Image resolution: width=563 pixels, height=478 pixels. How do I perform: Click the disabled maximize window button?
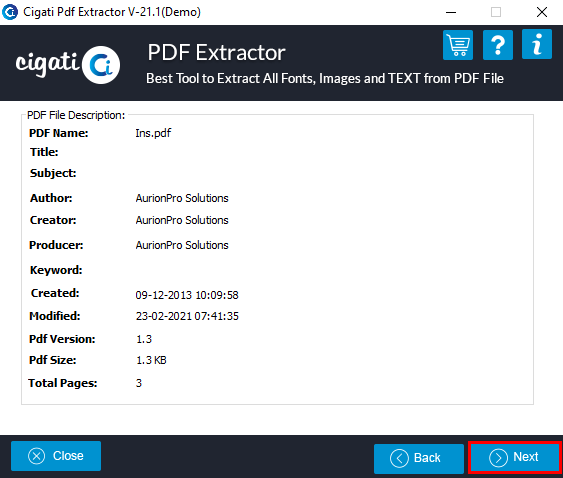(496, 12)
